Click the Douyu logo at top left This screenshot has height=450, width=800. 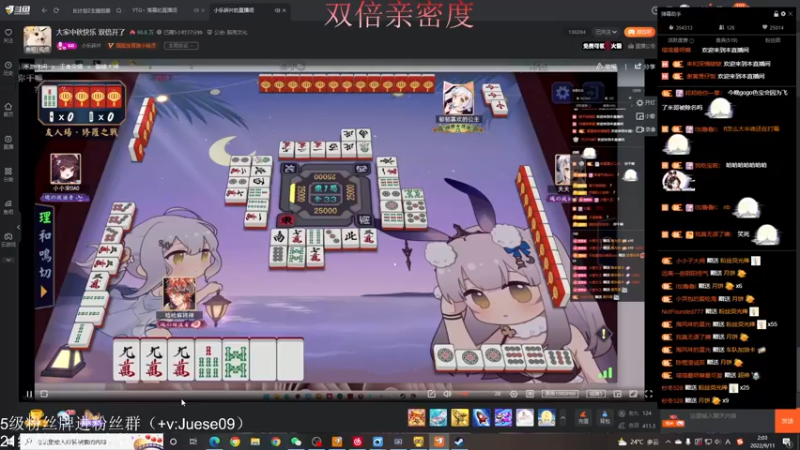click(x=16, y=10)
